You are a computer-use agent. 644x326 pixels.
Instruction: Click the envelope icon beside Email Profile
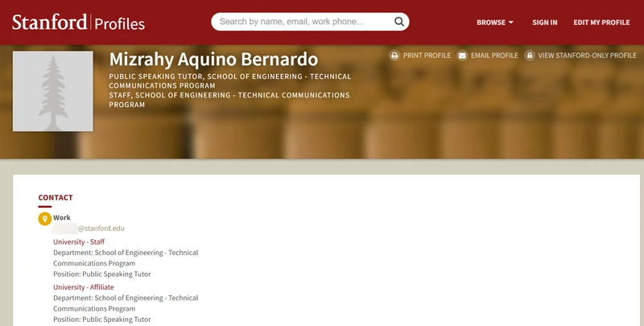coord(462,56)
